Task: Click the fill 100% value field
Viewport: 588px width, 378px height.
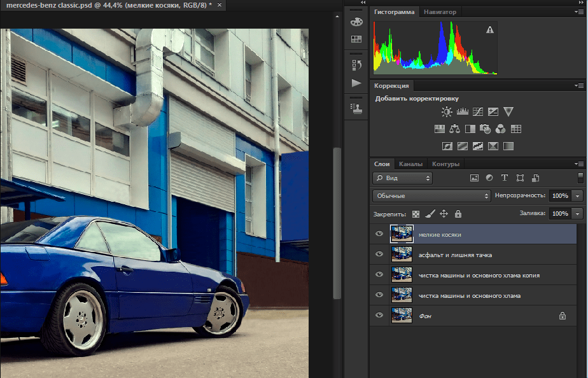Action: click(x=560, y=214)
